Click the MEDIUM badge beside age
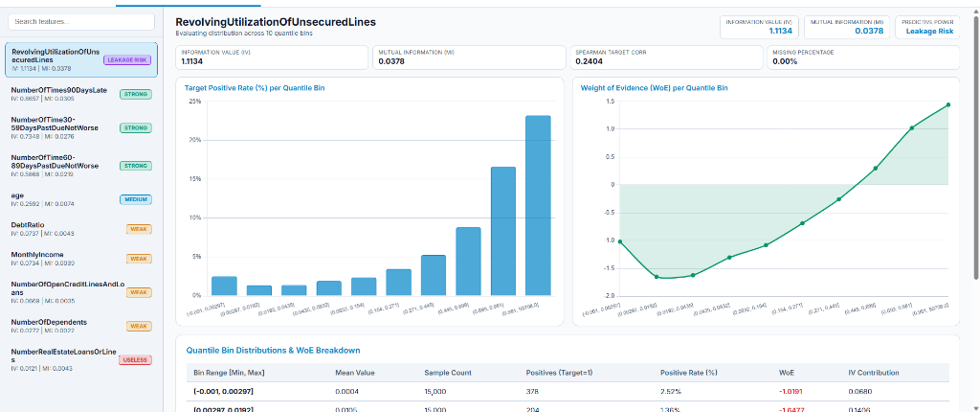This screenshot has height=412, width=980. coord(136,199)
